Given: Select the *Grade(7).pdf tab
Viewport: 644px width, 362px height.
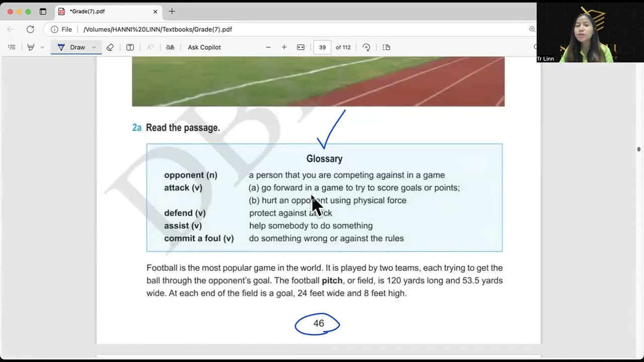Looking at the screenshot, I should [x=107, y=11].
